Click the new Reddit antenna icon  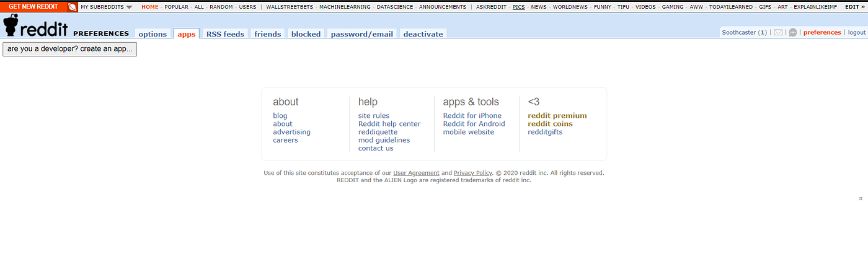pyautogui.click(x=72, y=7)
